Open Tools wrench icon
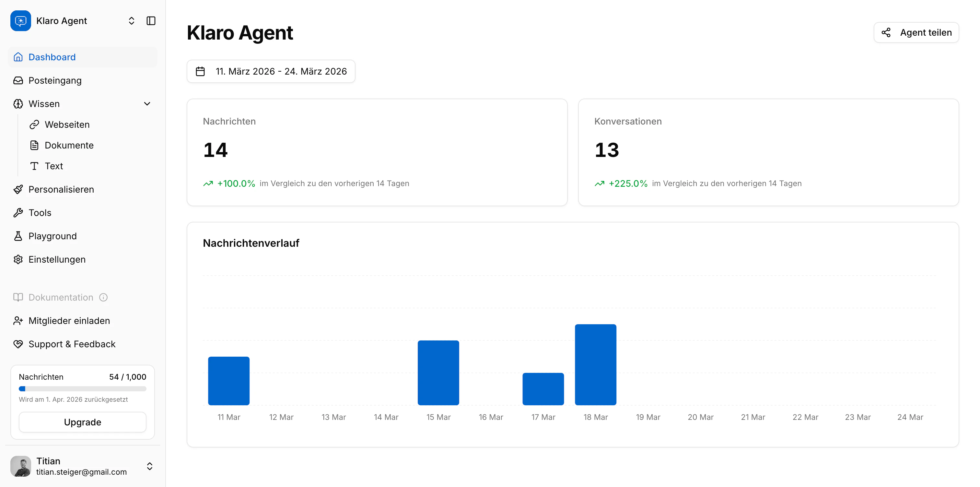 pos(18,212)
